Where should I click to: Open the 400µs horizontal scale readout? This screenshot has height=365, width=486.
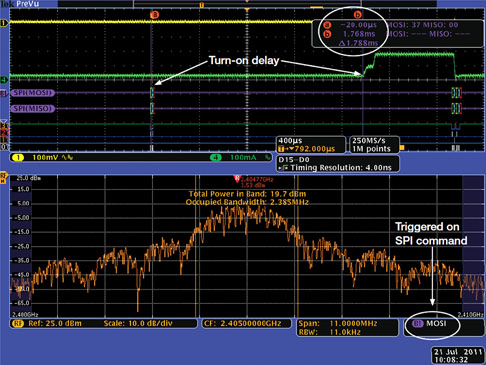pos(311,145)
